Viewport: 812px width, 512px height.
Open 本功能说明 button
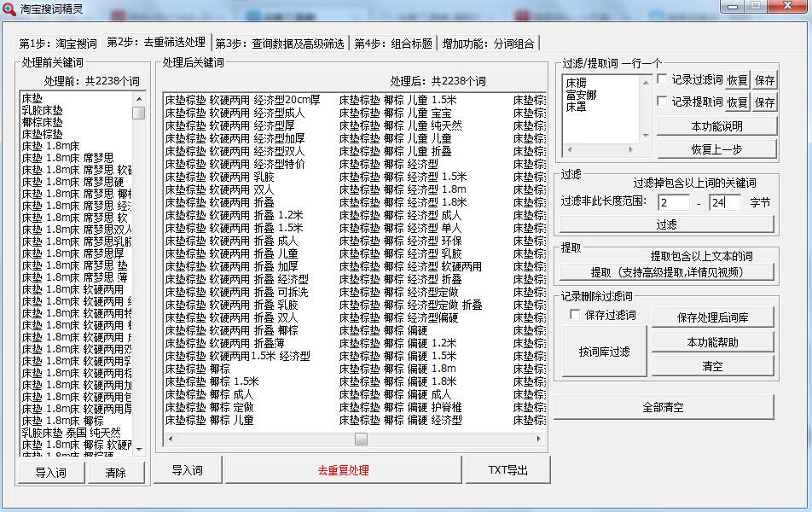[x=717, y=126]
